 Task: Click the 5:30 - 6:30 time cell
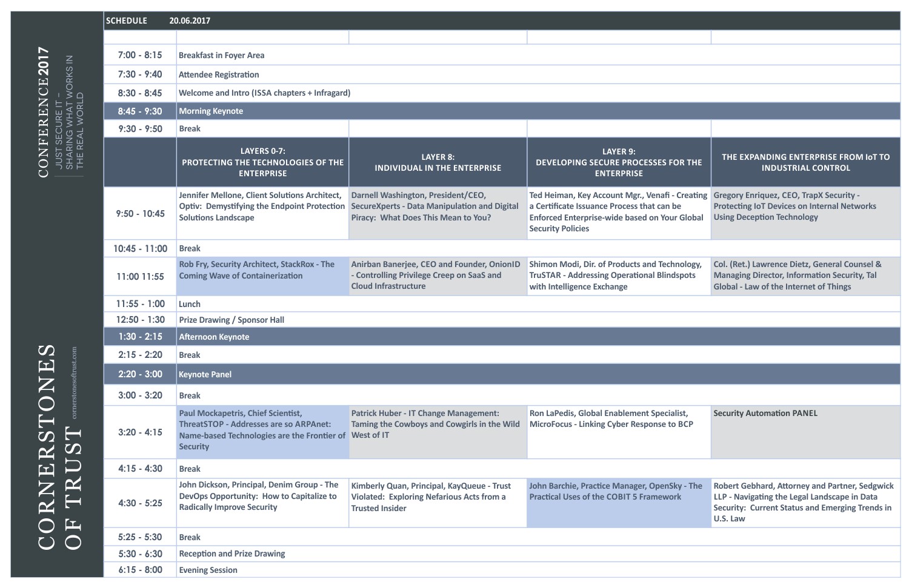coord(140,553)
